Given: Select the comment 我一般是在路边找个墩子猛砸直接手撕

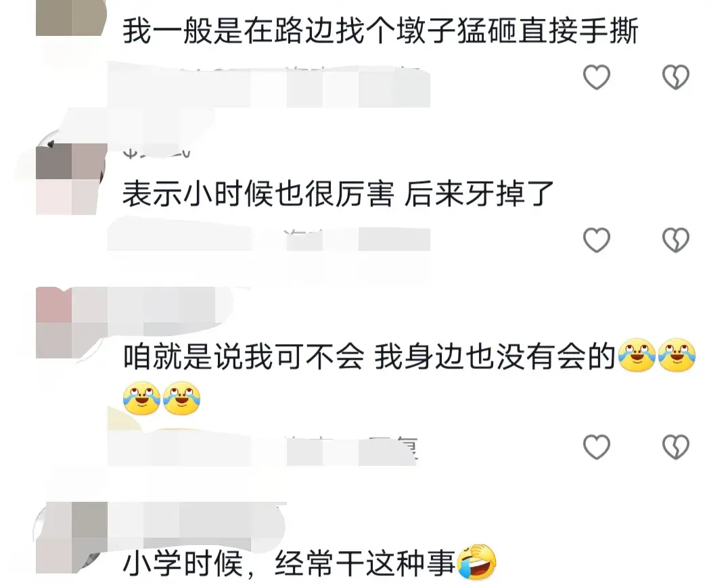Looking at the screenshot, I should 380,31.
